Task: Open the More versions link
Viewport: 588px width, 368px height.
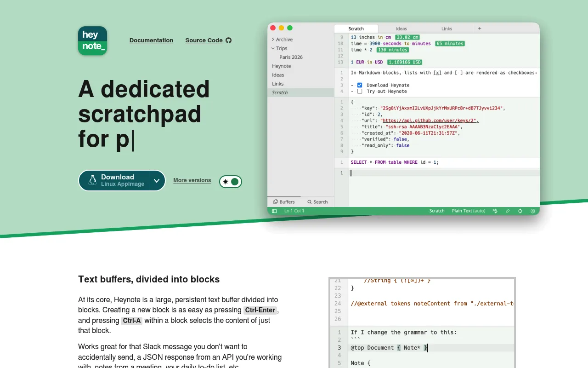Action: click(x=192, y=180)
